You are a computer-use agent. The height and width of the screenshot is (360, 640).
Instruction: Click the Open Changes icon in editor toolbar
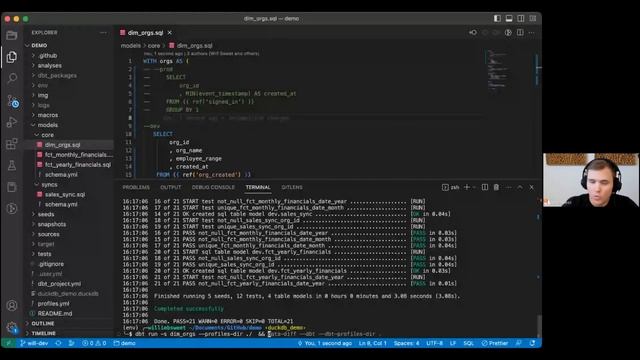(x=473, y=33)
